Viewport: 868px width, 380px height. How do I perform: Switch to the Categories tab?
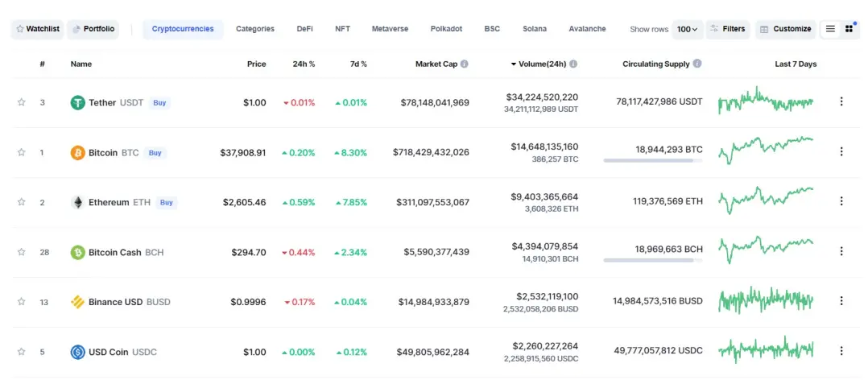[x=255, y=29]
